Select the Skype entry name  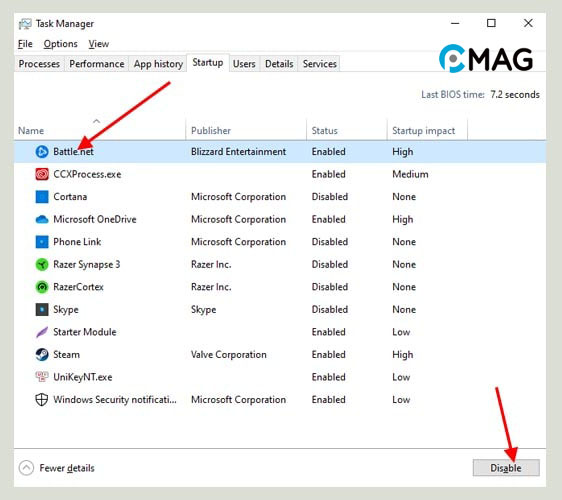[66, 310]
